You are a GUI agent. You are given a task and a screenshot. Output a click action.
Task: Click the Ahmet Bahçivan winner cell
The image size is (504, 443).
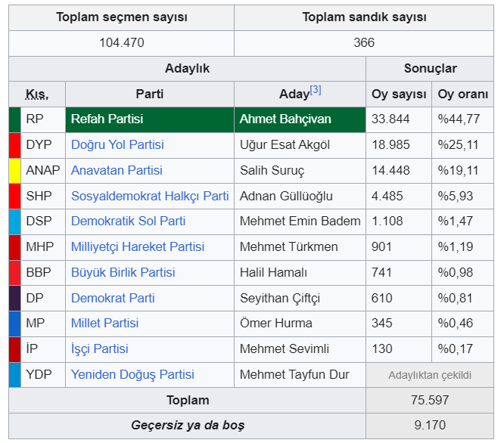pyautogui.click(x=300, y=119)
